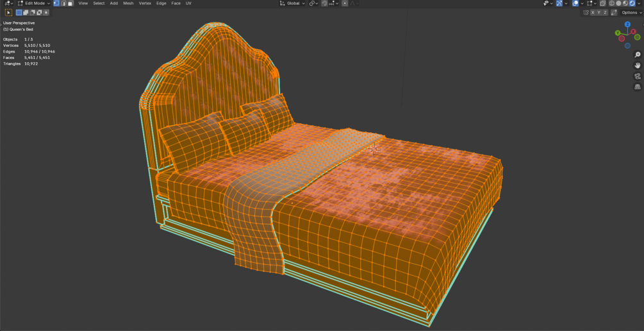This screenshot has height=331, width=644.
Task: Switch perspective/orthographic grid icon
Action: pos(638,87)
